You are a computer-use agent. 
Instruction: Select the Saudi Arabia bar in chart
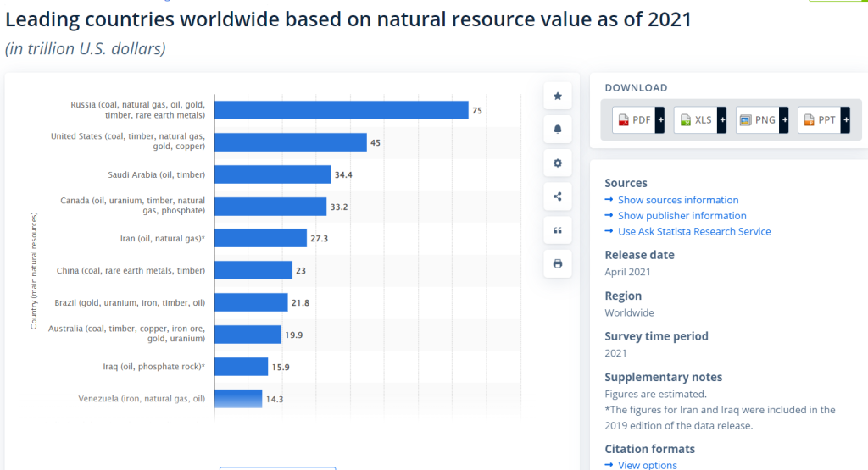pos(273,174)
